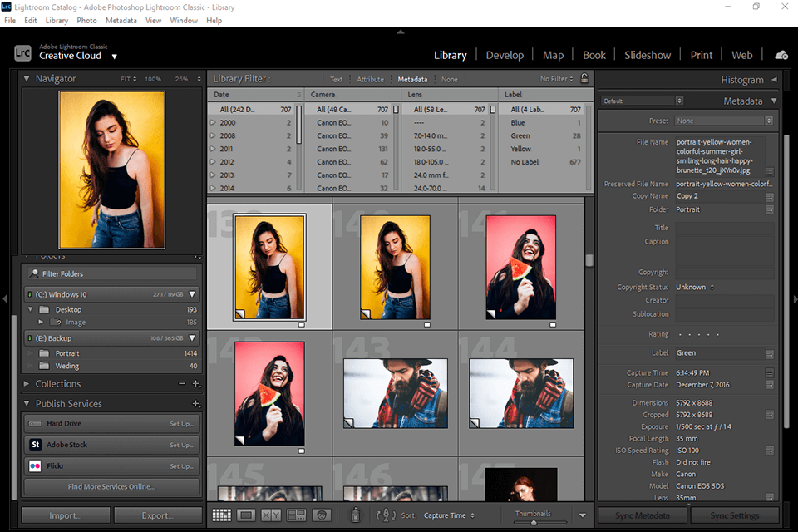Viewport: 798px width, 532px height.
Task: Set Navigator zoom to 100%
Action: (153, 79)
